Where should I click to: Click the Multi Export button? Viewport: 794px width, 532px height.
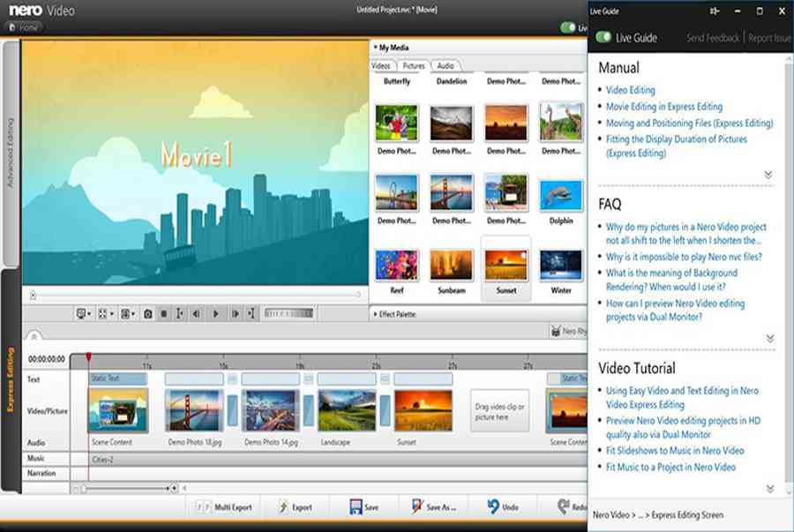pyautogui.click(x=224, y=507)
